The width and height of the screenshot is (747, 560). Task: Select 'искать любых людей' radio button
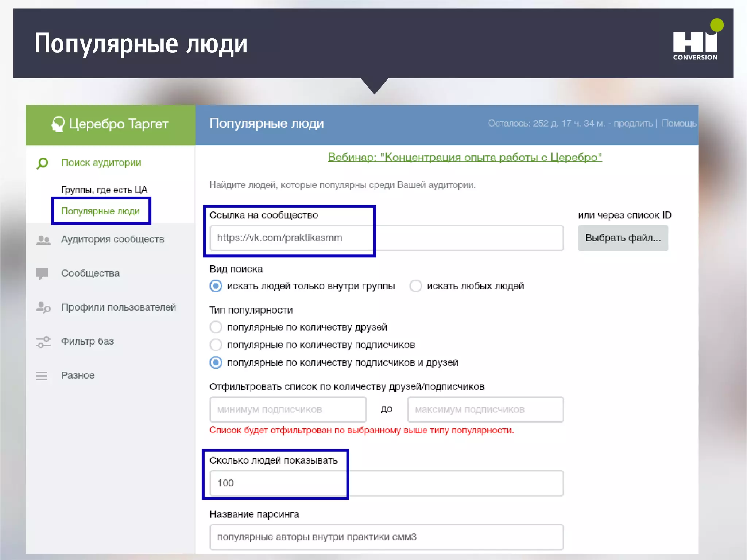point(415,286)
